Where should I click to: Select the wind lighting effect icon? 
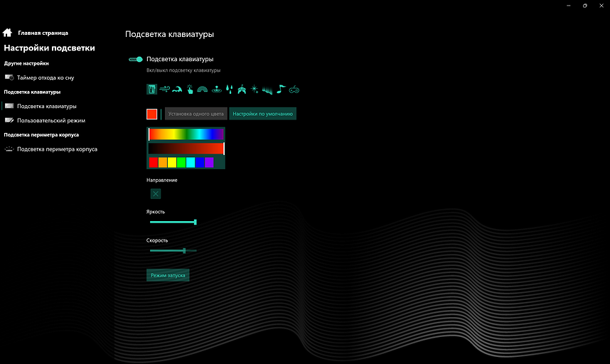pyautogui.click(x=164, y=90)
